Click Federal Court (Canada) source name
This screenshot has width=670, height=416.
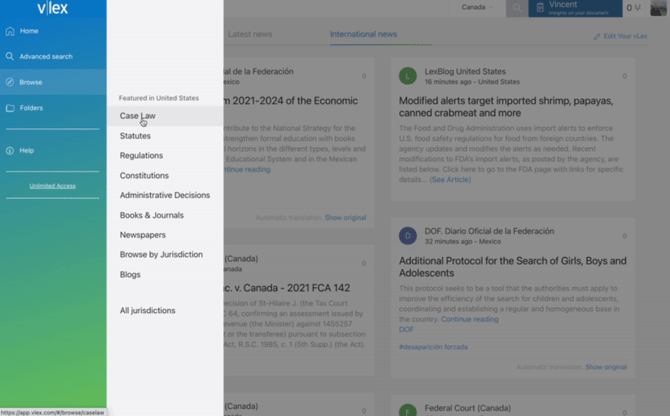pos(467,408)
